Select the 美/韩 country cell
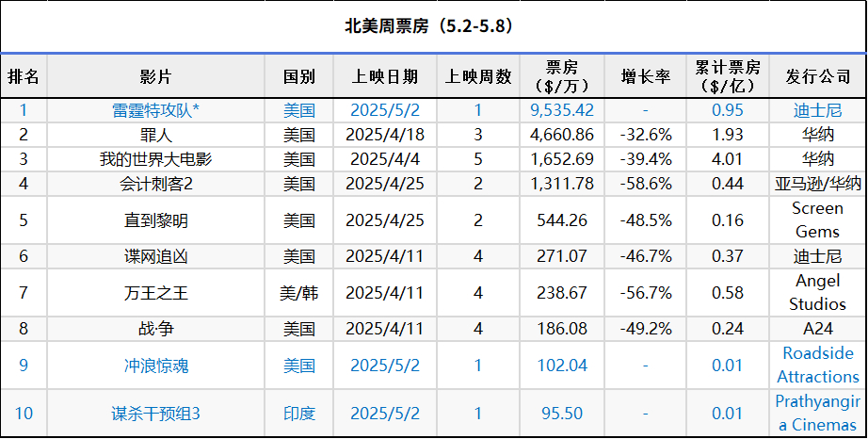The image size is (868, 439). click(x=299, y=293)
